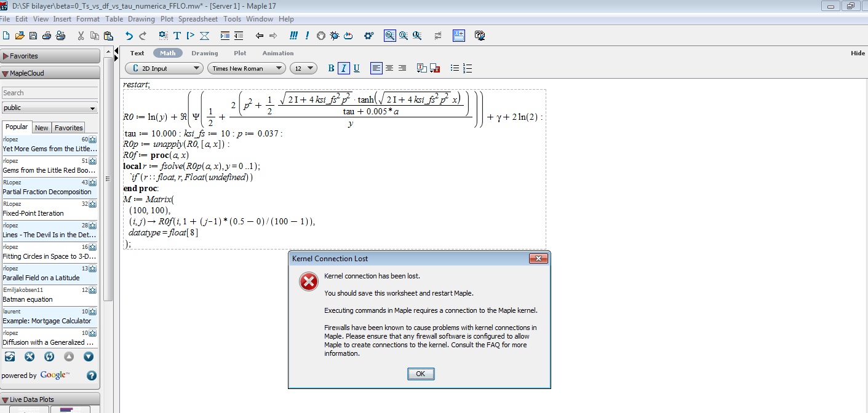Insert numbered list
This screenshot has width=868, height=413.
point(468,68)
